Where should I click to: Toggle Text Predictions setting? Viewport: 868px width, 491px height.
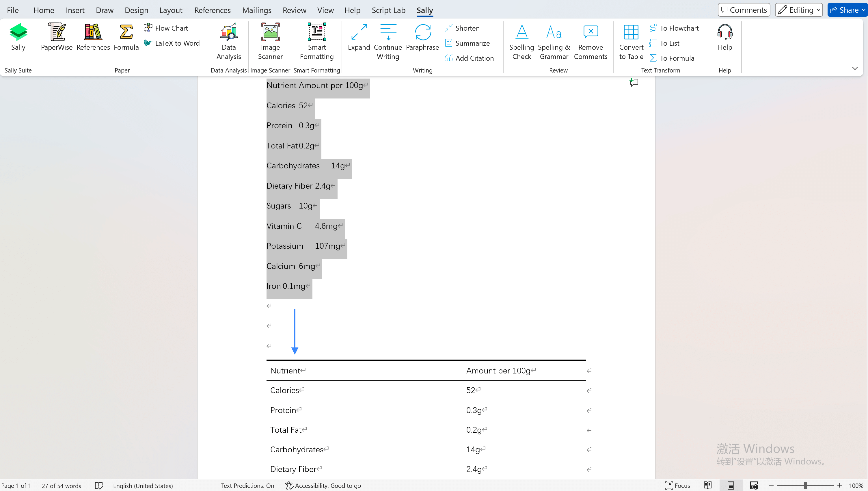[x=247, y=486]
